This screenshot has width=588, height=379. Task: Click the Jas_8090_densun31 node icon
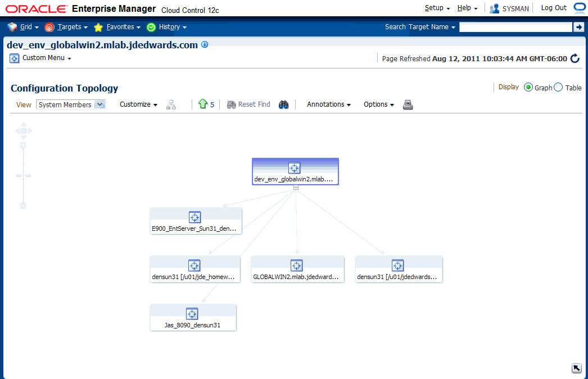coord(192,314)
